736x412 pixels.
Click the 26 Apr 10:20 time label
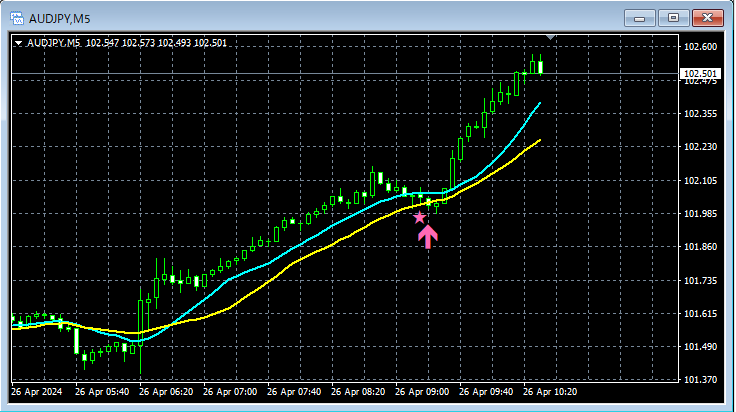click(x=550, y=392)
